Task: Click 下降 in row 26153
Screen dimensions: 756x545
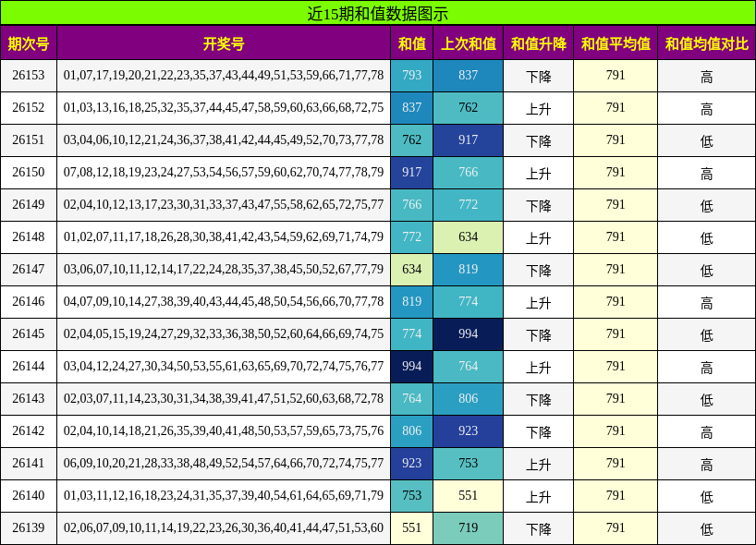Action: point(539,76)
